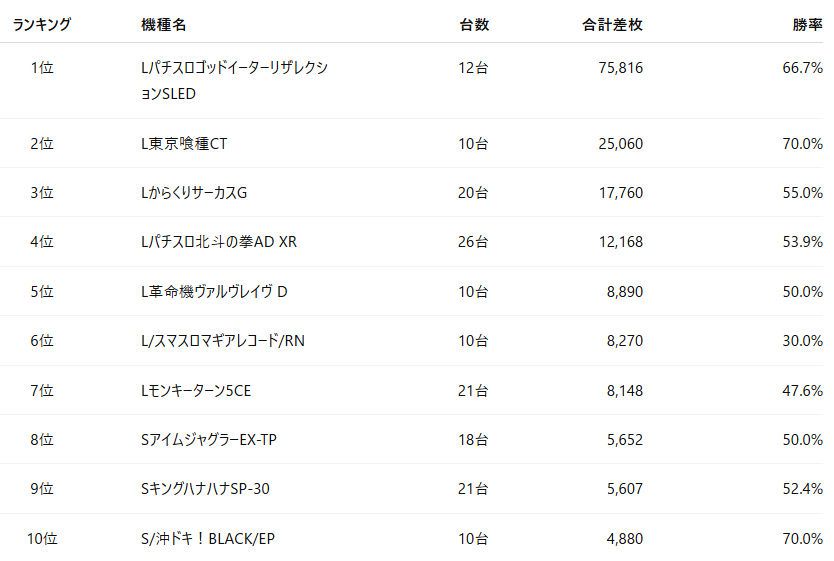The image size is (834, 561).
Task: Select the L東京喰種CT machine name
Action: (x=184, y=144)
